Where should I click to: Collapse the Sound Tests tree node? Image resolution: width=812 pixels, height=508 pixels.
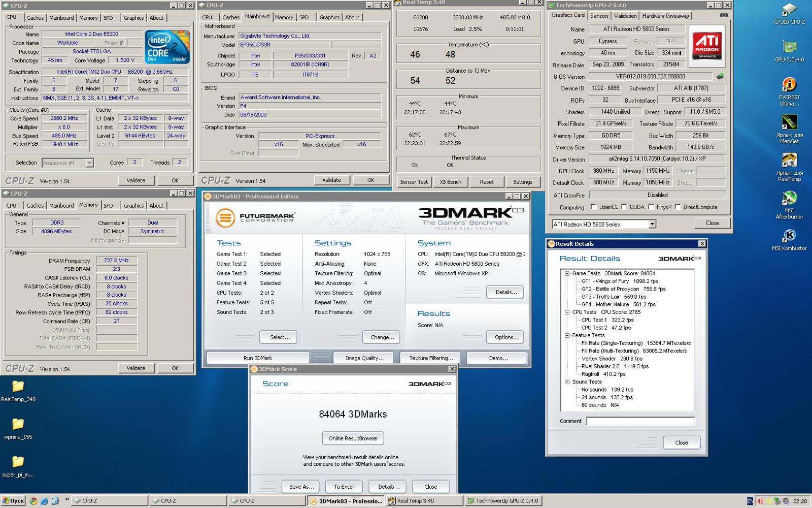tap(567, 382)
